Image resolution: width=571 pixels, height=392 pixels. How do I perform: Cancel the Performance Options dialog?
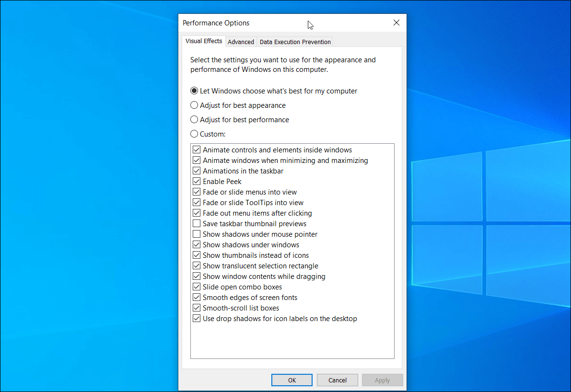(337, 380)
